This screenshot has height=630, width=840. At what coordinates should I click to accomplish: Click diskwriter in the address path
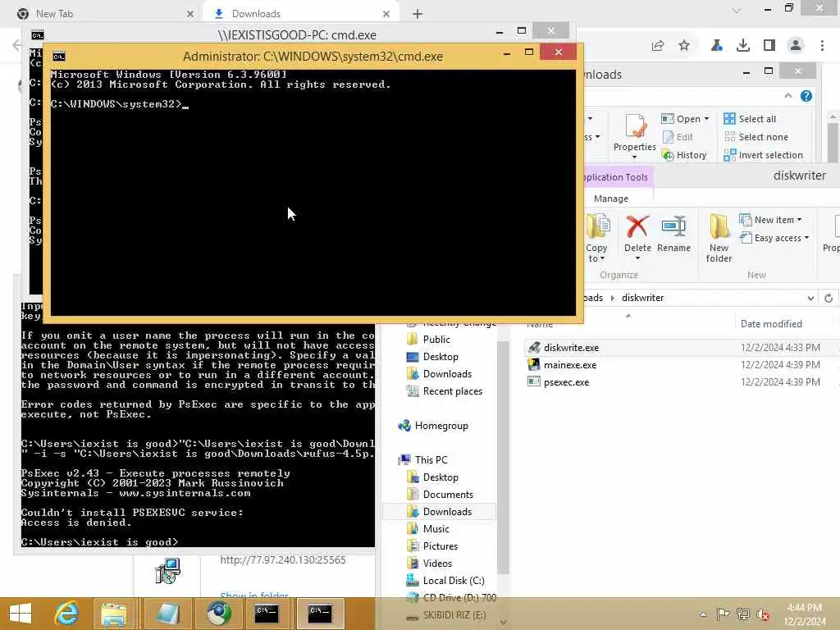(x=643, y=298)
